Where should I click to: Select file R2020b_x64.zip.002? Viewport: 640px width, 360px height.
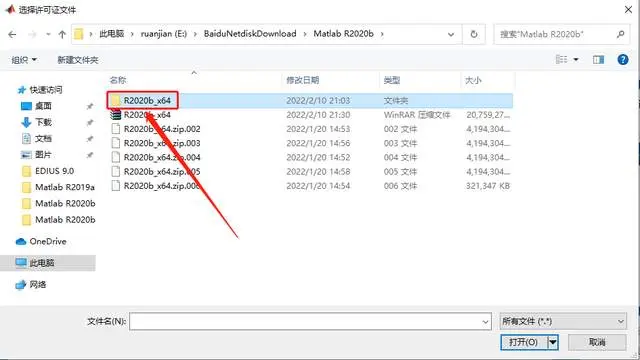310,129
